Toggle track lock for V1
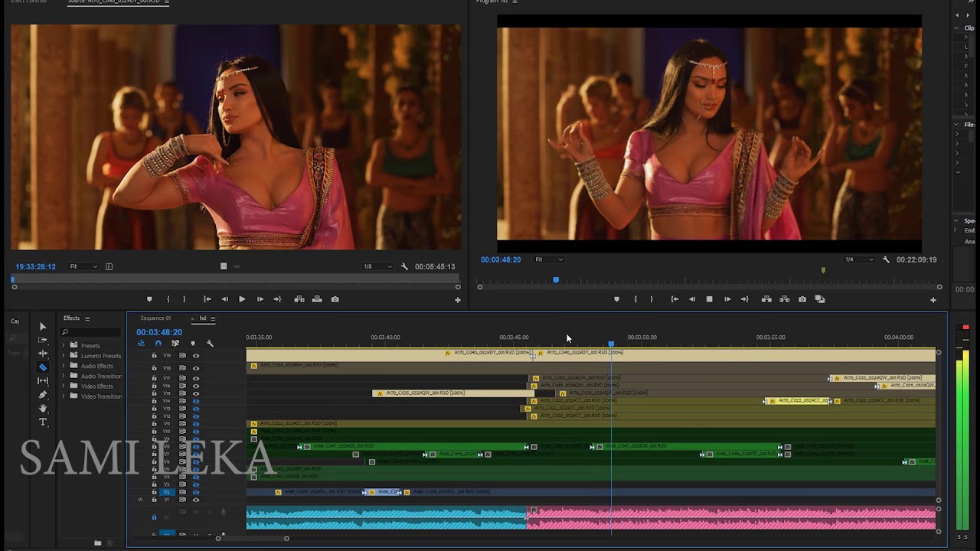 [154, 500]
